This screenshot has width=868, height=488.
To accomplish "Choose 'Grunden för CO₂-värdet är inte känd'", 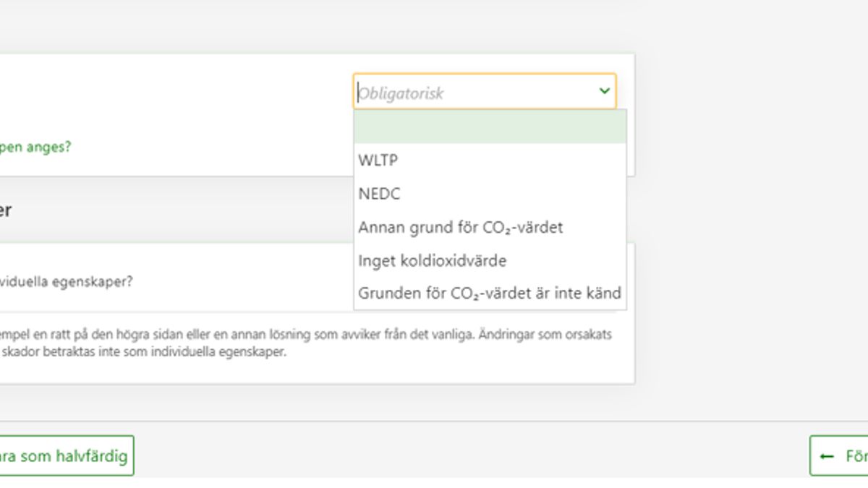I will point(489,294).
